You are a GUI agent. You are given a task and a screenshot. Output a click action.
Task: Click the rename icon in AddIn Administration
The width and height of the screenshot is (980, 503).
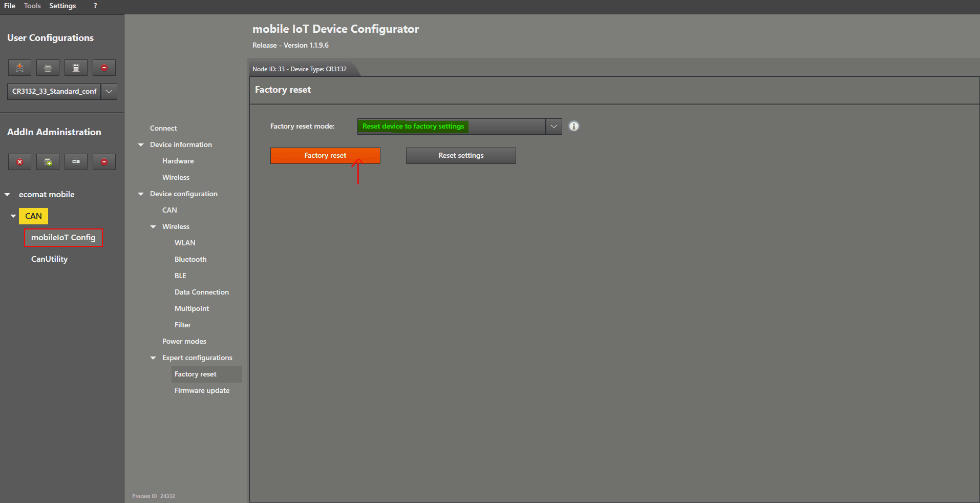click(76, 162)
